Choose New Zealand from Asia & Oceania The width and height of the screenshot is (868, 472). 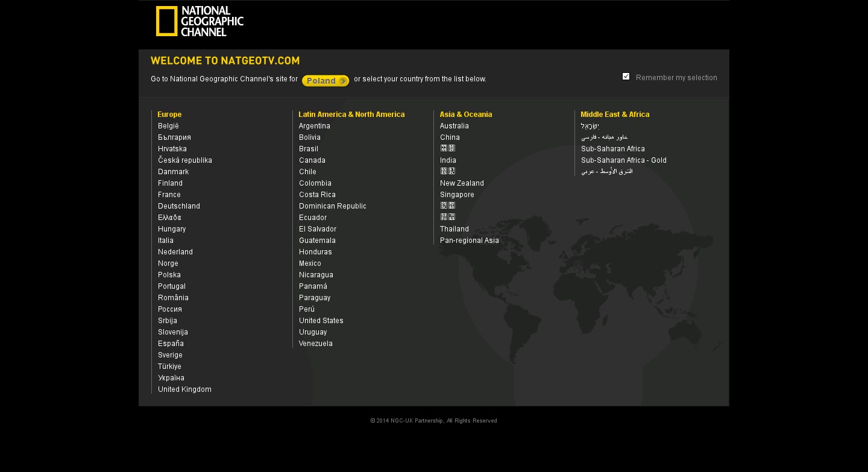[462, 183]
